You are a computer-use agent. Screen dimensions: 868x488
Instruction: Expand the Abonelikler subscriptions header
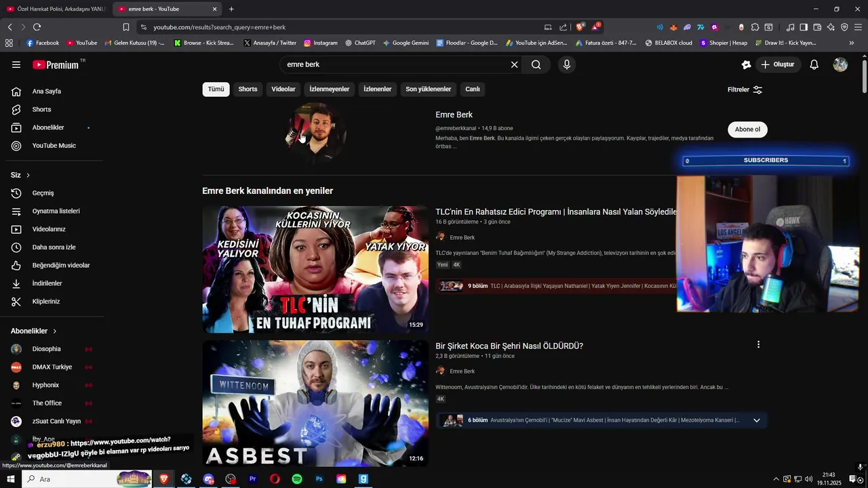click(x=34, y=331)
